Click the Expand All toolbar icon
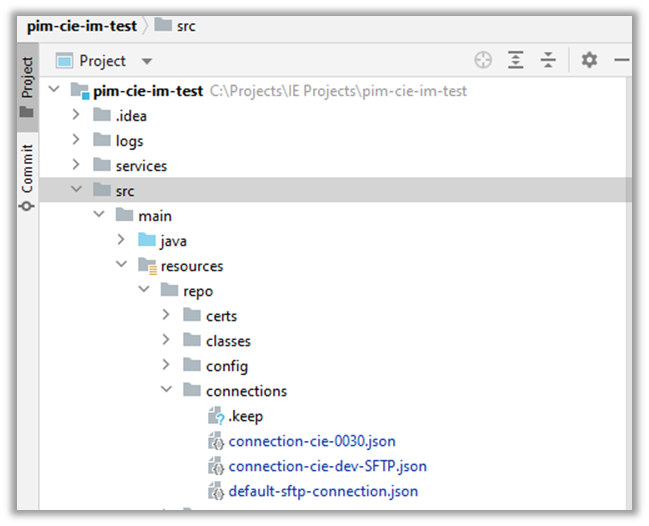 (516, 60)
